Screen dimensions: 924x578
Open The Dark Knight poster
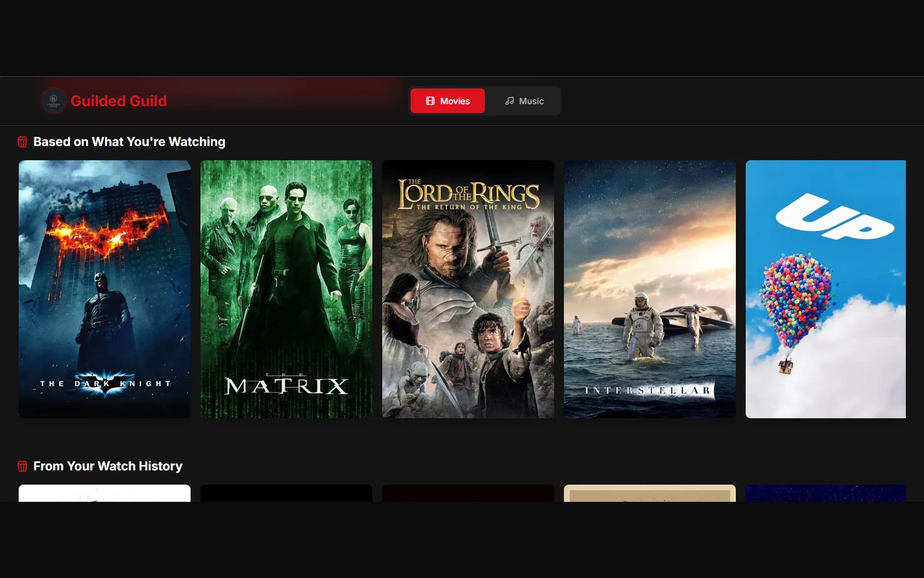[x=105, y=289]
